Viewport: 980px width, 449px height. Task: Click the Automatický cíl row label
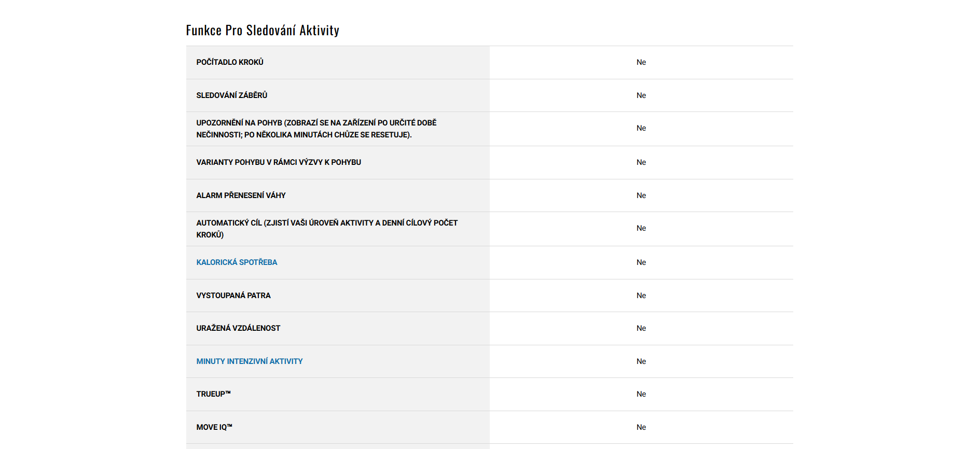[x=326, y=229]
